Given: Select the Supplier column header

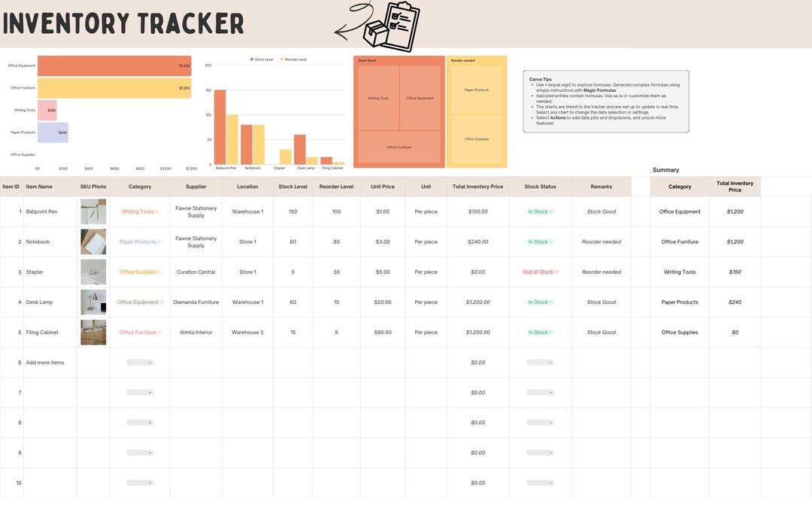Looking at the screenshot, I should coord(195,187).
